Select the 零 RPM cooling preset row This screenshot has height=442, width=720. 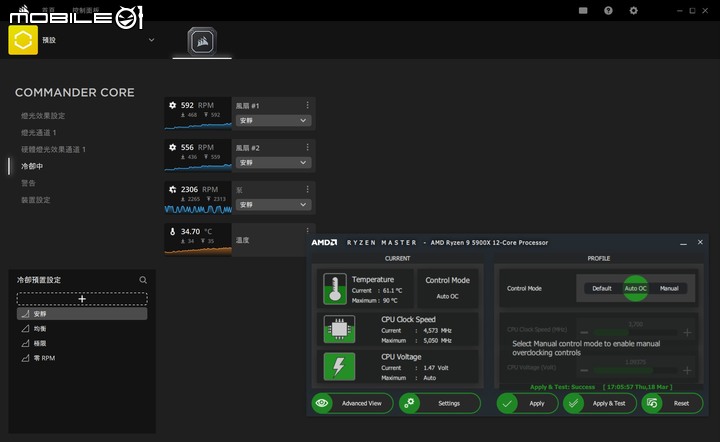click(82, 358)
